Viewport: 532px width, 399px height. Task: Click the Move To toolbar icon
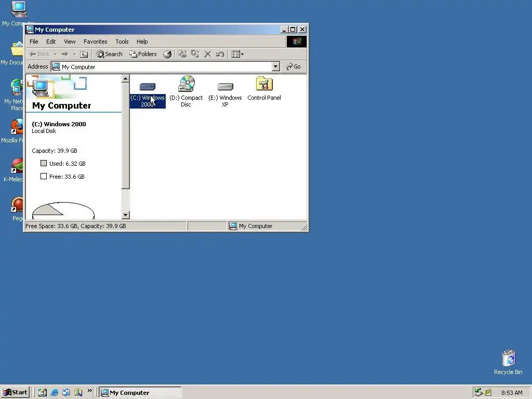tap(183, 54)
